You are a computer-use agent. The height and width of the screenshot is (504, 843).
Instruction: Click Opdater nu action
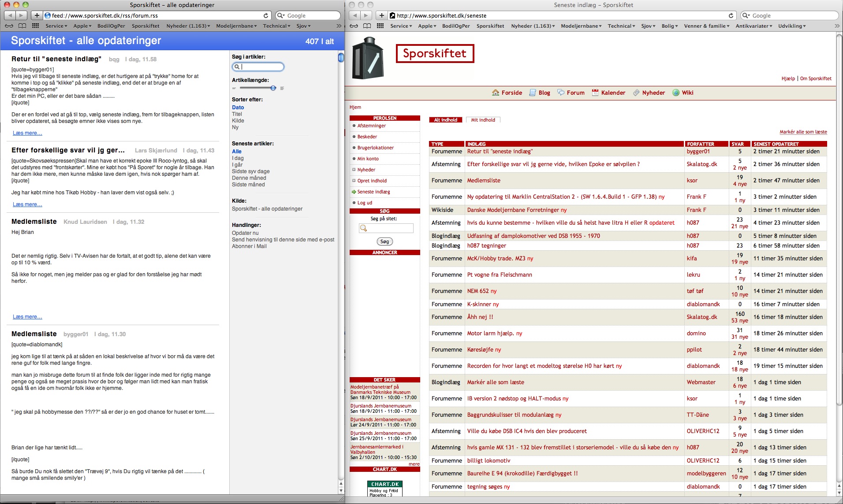(x=245, y=233)
